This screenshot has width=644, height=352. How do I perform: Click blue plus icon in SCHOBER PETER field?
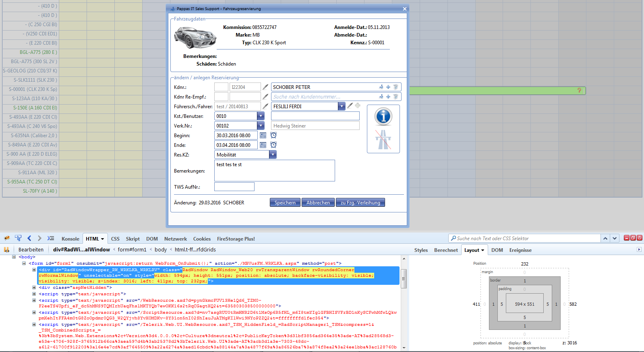[x=388, y=87]
